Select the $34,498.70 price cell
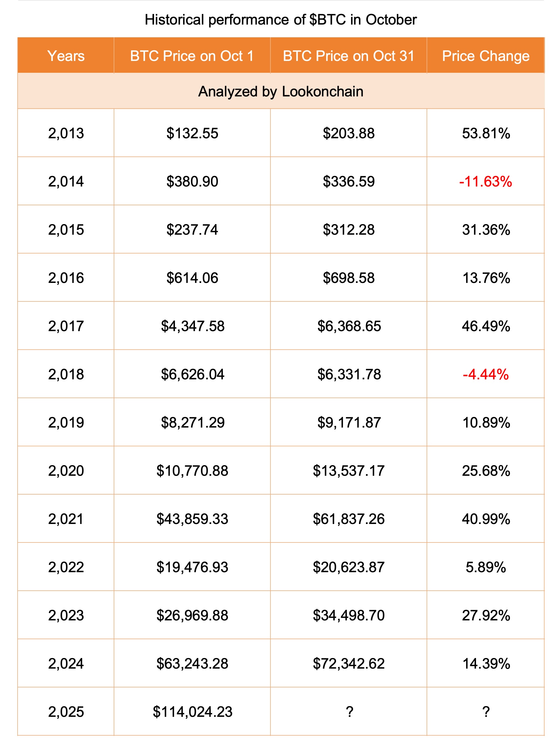This screenshot has width=560, height=752. pos(348,615)
